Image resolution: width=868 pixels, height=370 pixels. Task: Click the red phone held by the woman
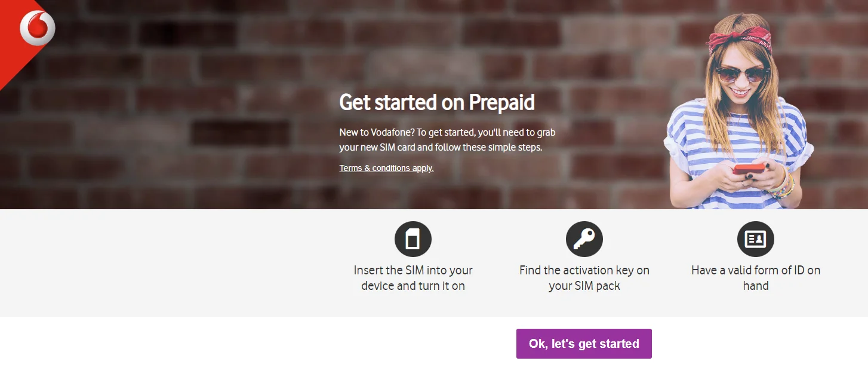coord(749,169)
